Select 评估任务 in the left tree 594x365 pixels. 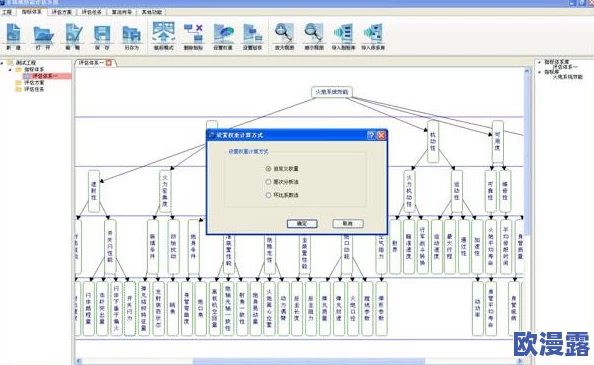coord(34,89)
